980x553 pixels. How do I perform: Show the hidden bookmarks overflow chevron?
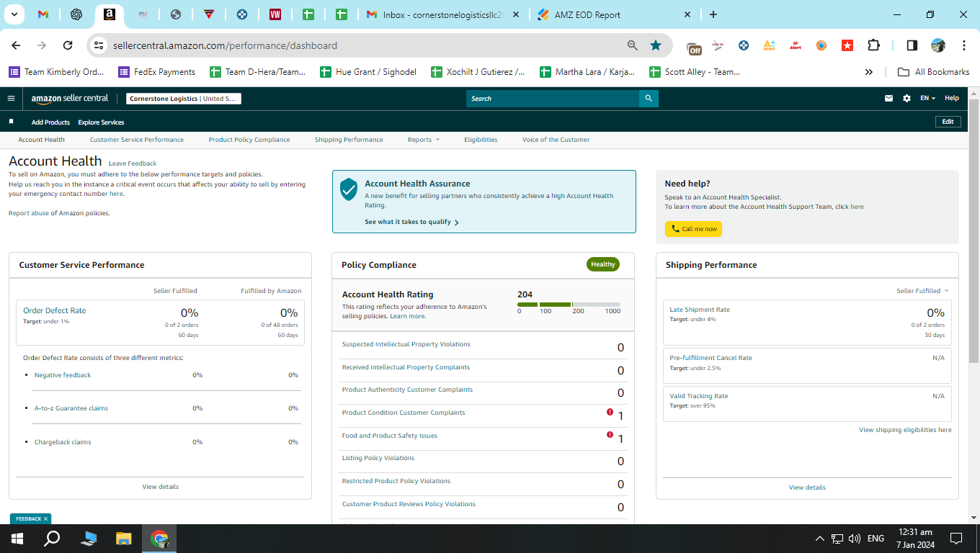coord(869,72)
